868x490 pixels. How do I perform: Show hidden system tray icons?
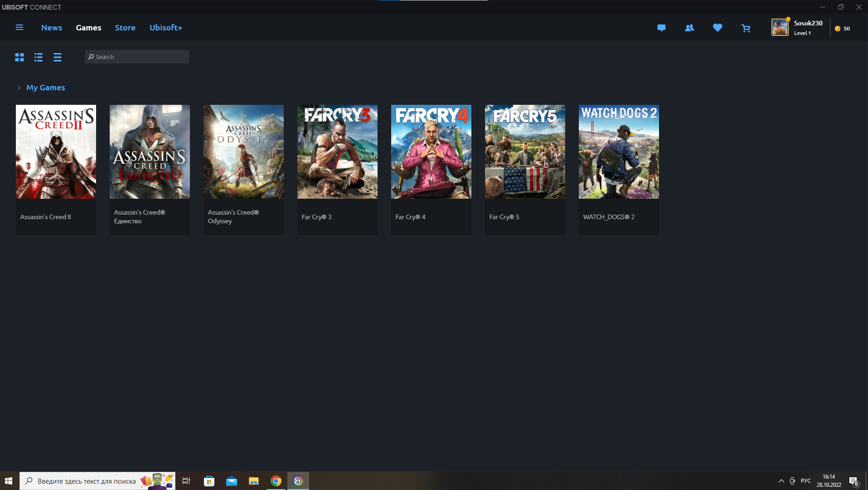[x=781, y=481]
